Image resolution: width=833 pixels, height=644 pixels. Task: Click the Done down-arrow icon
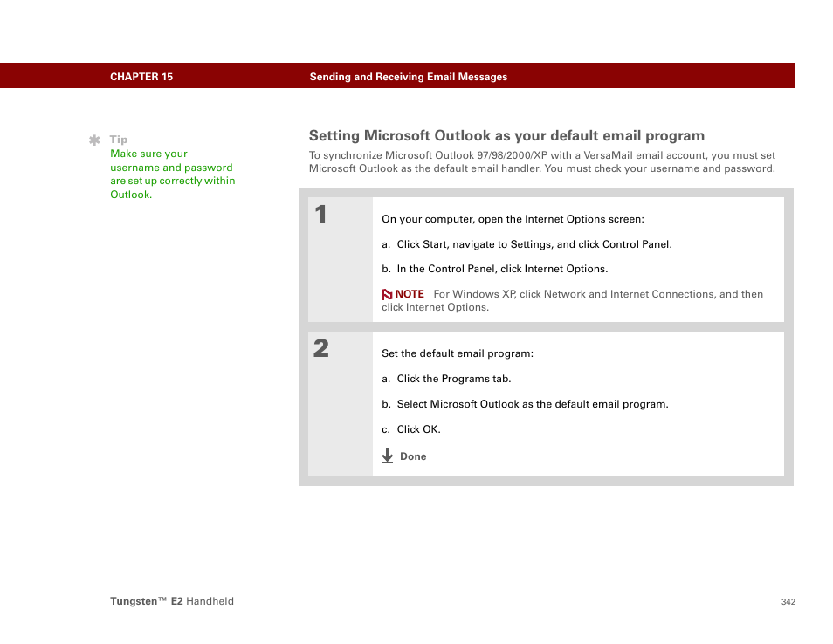click(388, 456)
